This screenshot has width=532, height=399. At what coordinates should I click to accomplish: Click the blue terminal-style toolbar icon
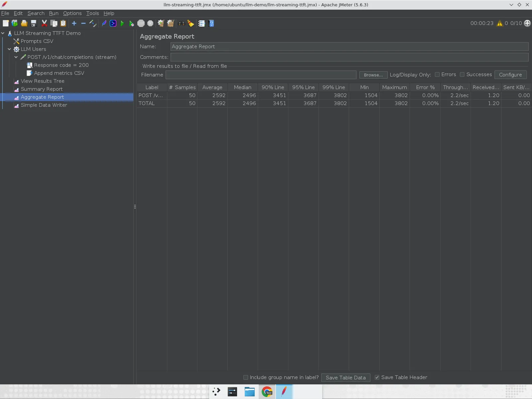113,23
